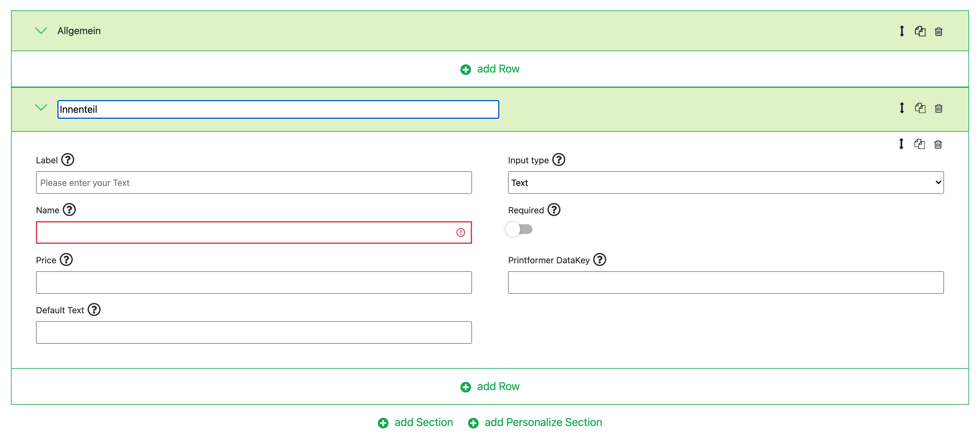The width and height of the screenshot is (980, 437).
Task: Click the Innenteil section move handle
Action: [x=901, y=108]
